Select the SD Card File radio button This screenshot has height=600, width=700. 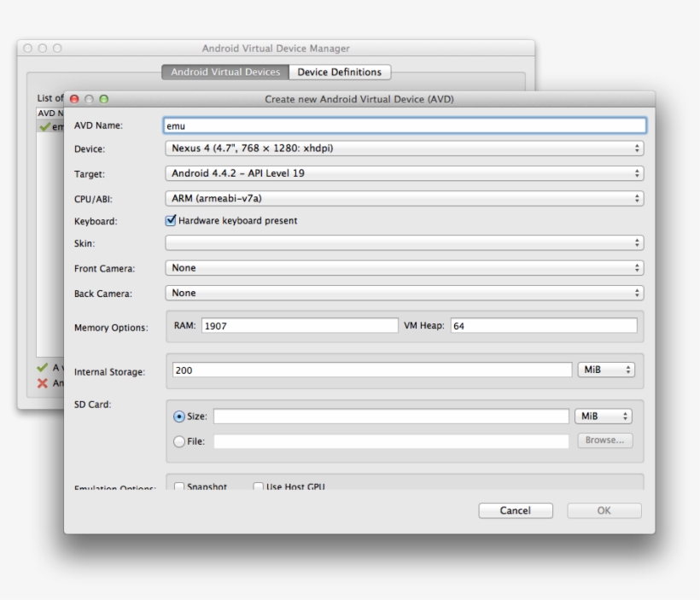click(x=179, y=441)
